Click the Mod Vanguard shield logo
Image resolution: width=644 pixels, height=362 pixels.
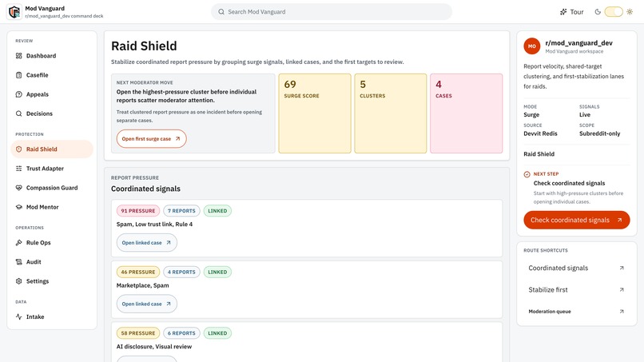(14, 12)
